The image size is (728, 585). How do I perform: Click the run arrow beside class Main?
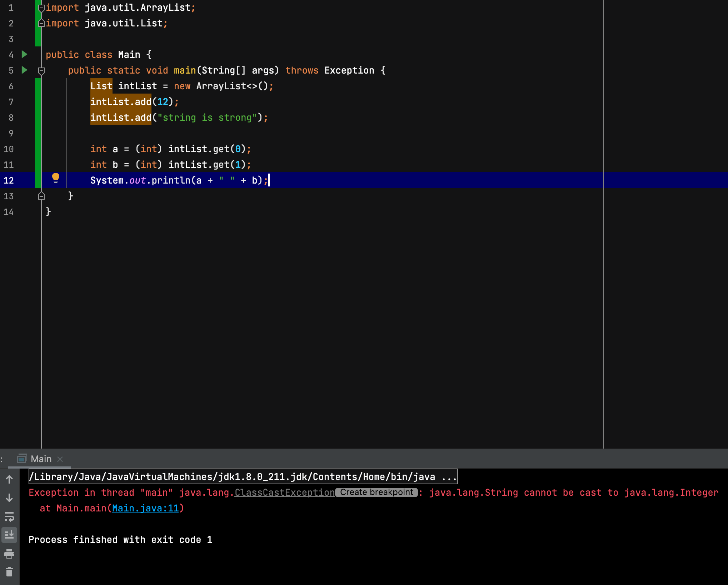24,54
